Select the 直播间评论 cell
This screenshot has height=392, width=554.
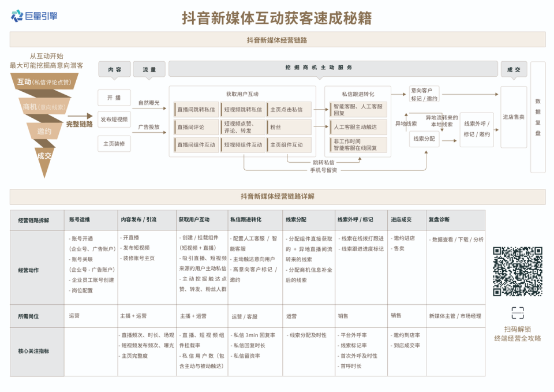(x=196, y=127)
